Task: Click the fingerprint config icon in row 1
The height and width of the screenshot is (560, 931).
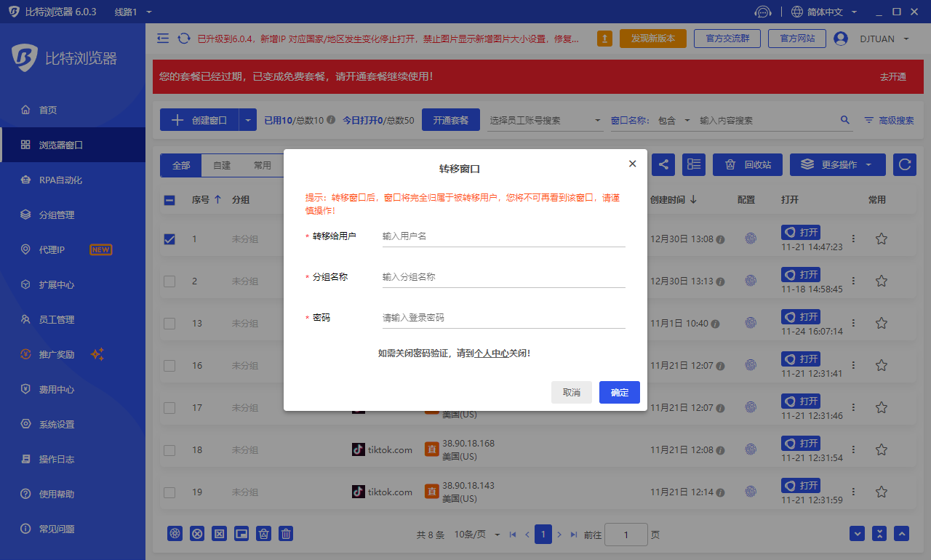Action: point(751,239)
